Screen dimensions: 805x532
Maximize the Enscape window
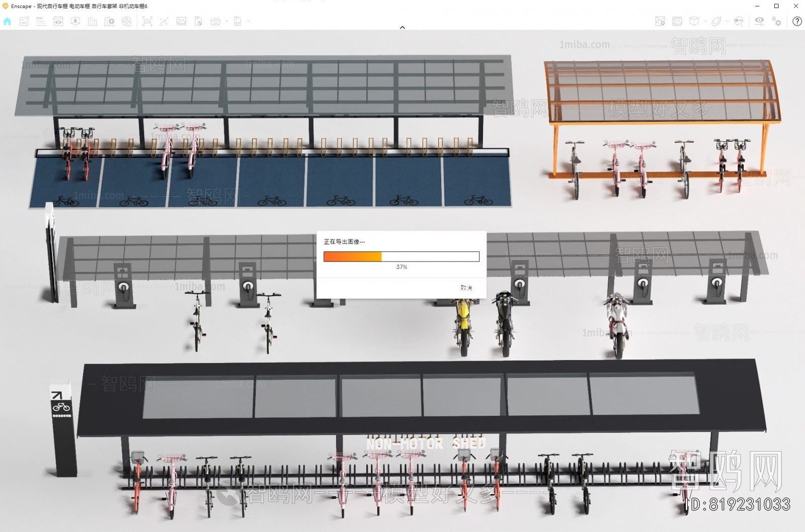coord(776,6)
